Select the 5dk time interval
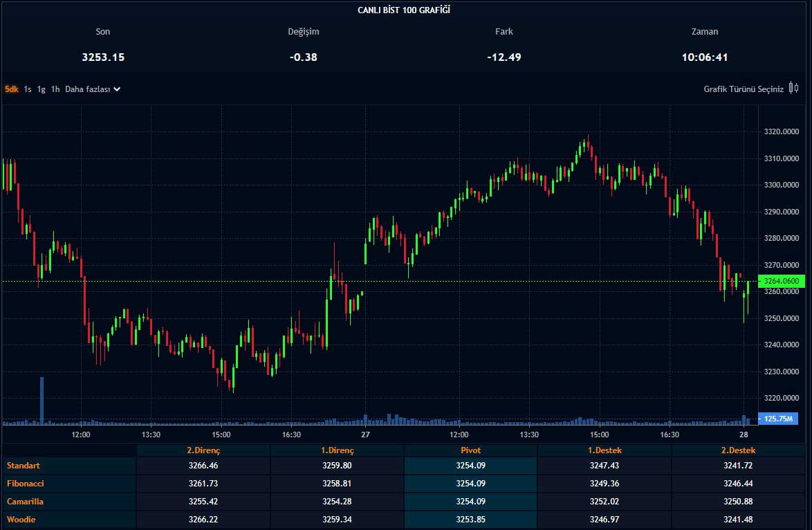The height and width of the screenshot is (530, 812). 11,89
